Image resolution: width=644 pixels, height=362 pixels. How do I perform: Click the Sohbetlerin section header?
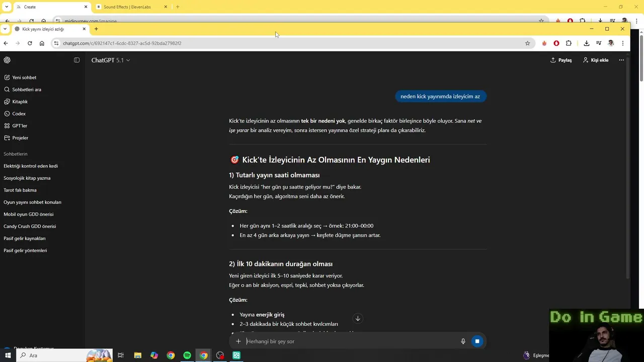point(16,154)
